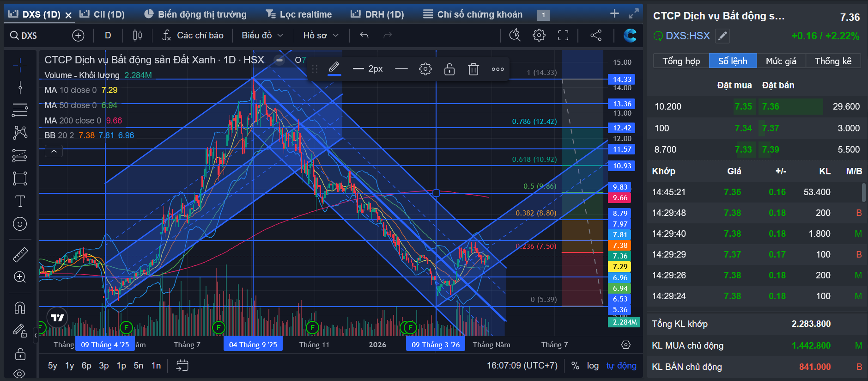This screenshot has width=868, height=381.
Task: Select the Text annotation tool
Action: tap(20, 201)
